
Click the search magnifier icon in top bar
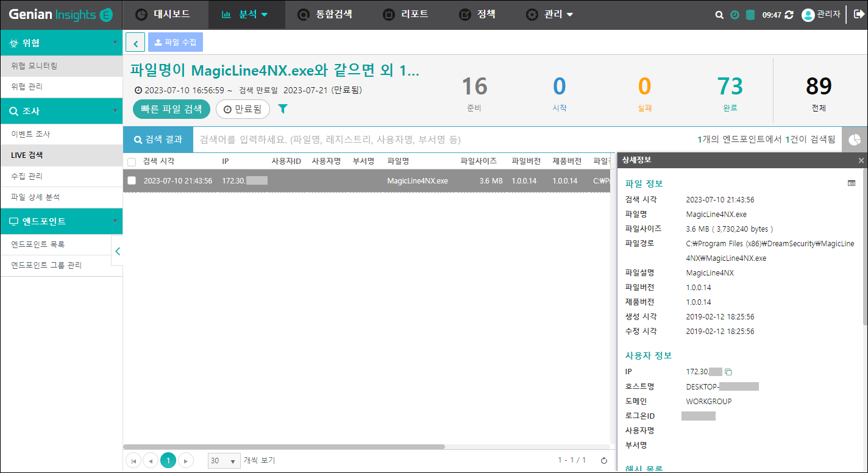719,15
